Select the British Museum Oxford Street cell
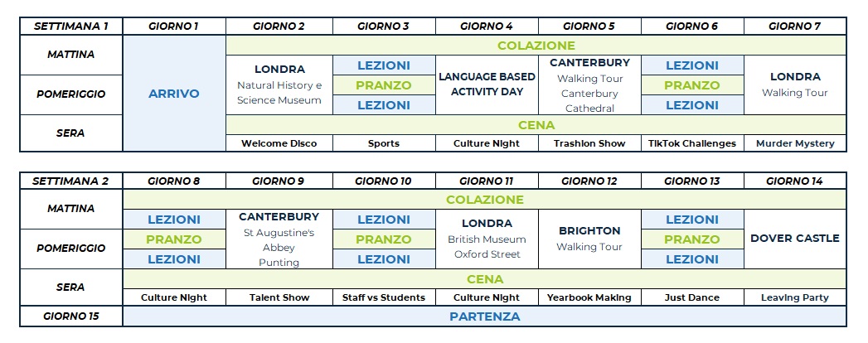 click(487, 239)
